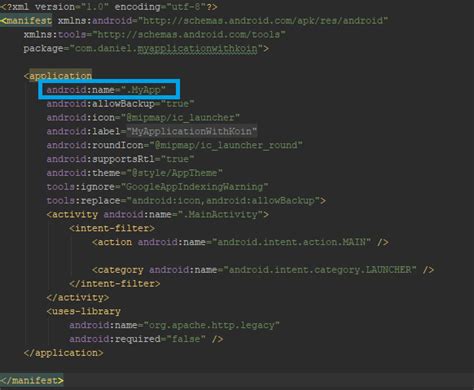The width and height of the screenshot is (474, 390).
Task: Click the @style/AppTheme theme value
Action: pos(175,173)
